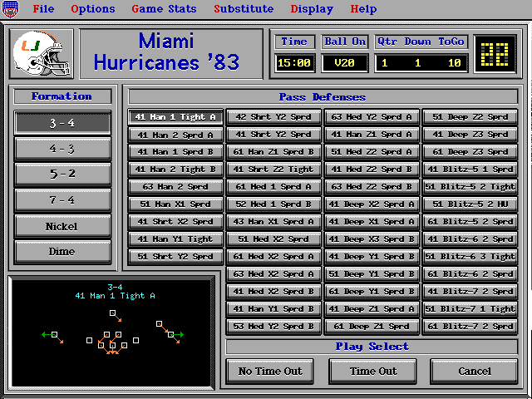Image resolution: width=532 pixels, height=399 pixels.
Task: Select 41 Deep X1 Sprd A play
Action: click(x=372, y=222)
